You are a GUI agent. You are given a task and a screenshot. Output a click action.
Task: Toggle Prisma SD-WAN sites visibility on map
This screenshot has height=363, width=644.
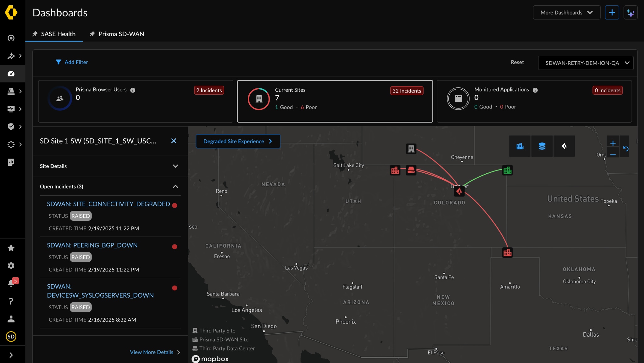tap(519, 146)
